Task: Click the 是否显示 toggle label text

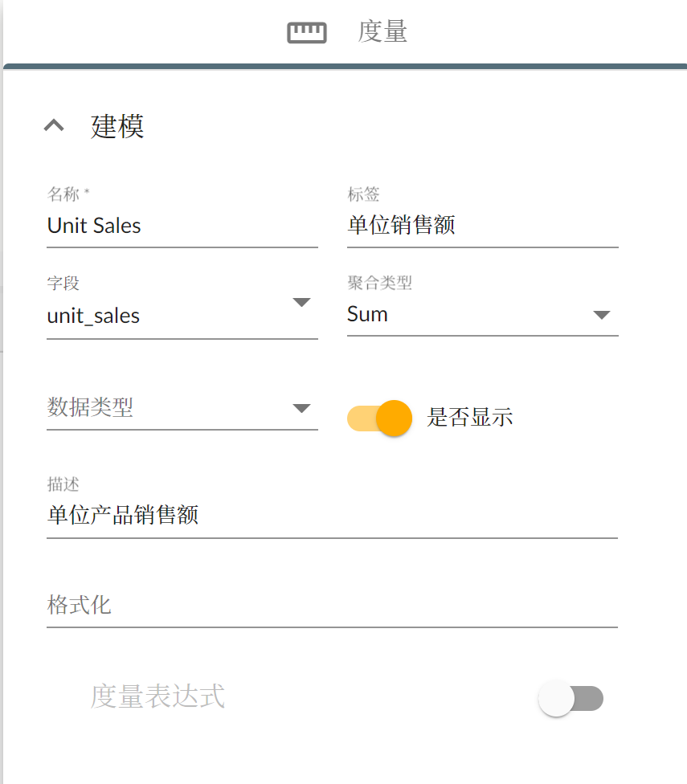Action: point(470,418)
